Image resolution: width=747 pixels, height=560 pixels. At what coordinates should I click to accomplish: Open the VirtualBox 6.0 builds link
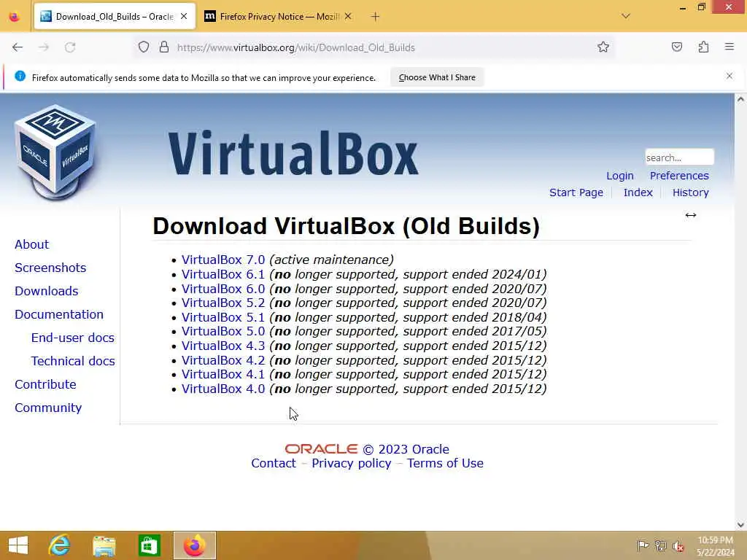(223, 289)
